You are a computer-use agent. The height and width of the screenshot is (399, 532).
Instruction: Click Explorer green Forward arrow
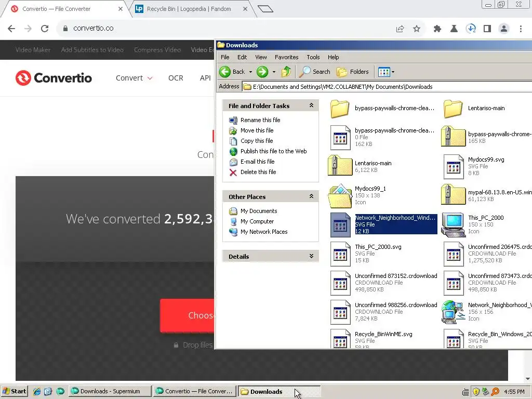click(262, 72)
